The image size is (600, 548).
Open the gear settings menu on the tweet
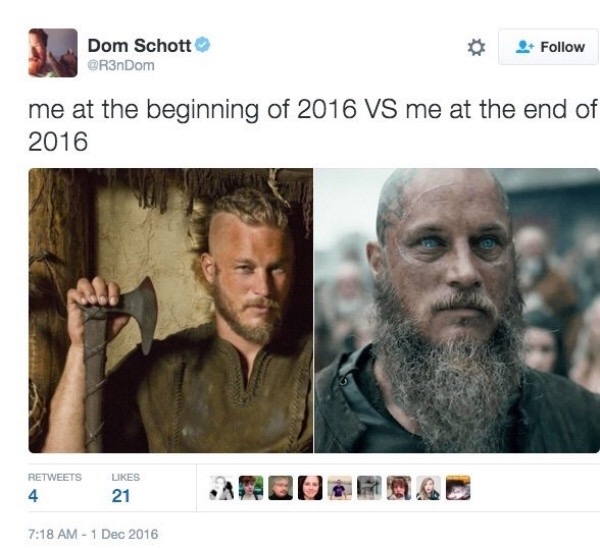click(476, 47)
